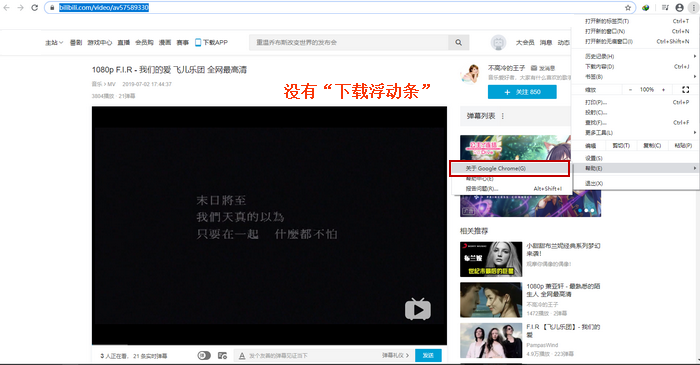
Task: Click 复制(C) in the edit row
Action: pyautogui.click(x=652, y=145)
